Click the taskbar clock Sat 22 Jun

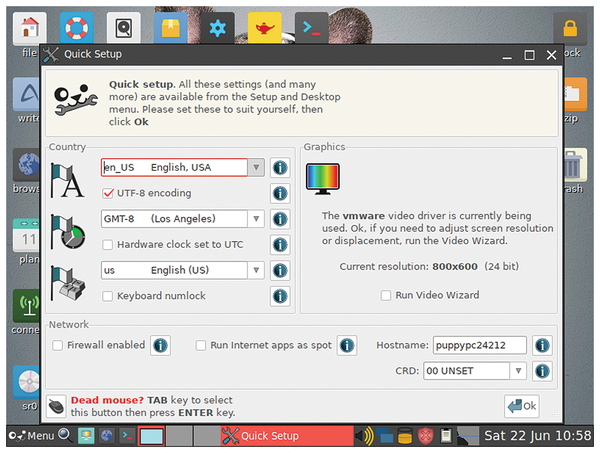(x=538, y=436)
